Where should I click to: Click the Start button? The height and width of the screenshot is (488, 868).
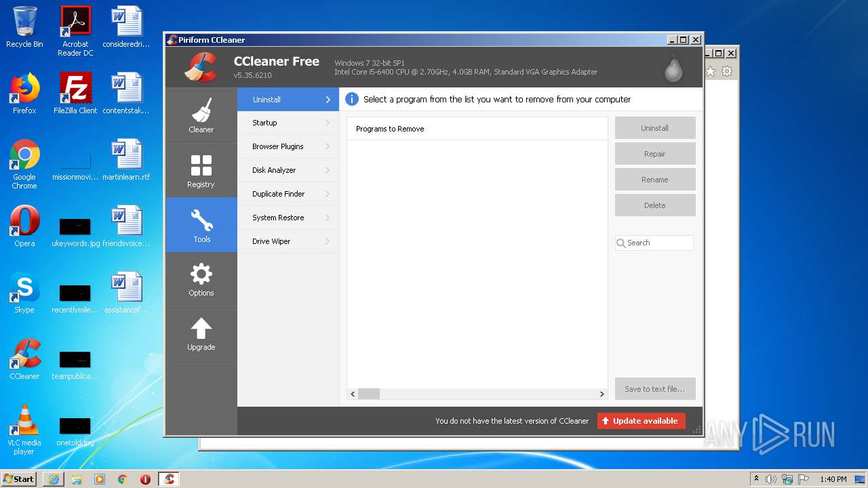tap(19, 479)
